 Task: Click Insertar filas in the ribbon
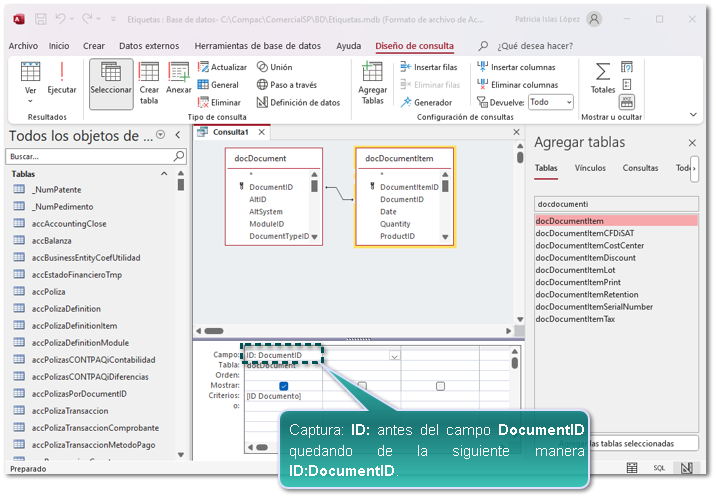pos(429,67)
